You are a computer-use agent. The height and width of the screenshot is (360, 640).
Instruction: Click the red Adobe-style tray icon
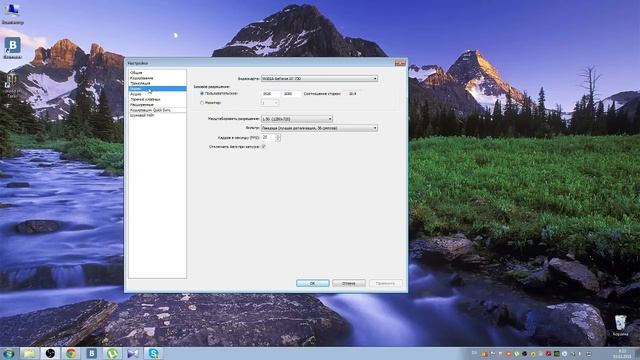pyautogui.click(x=549, y=353)
